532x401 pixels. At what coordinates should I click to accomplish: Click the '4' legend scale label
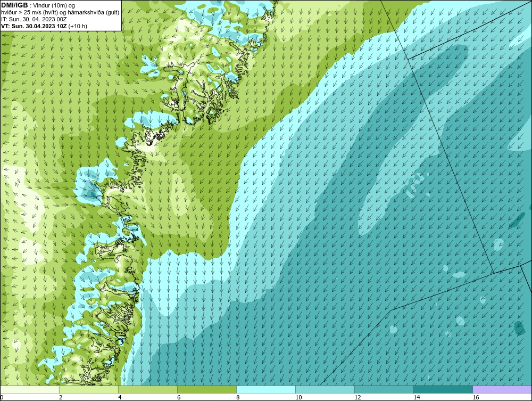(120, 397)
